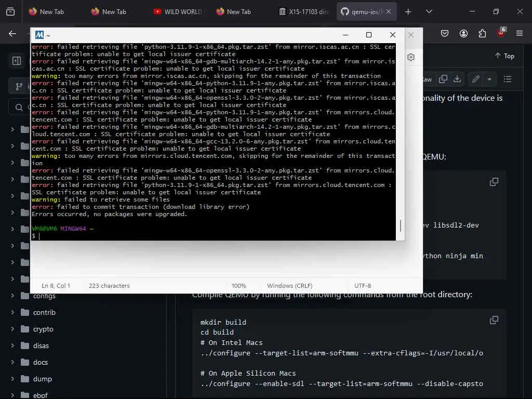This screenshot has height=399, width=532.
Task: Switch to the X15-17103 tab
Action: click(x=303, y=11)
